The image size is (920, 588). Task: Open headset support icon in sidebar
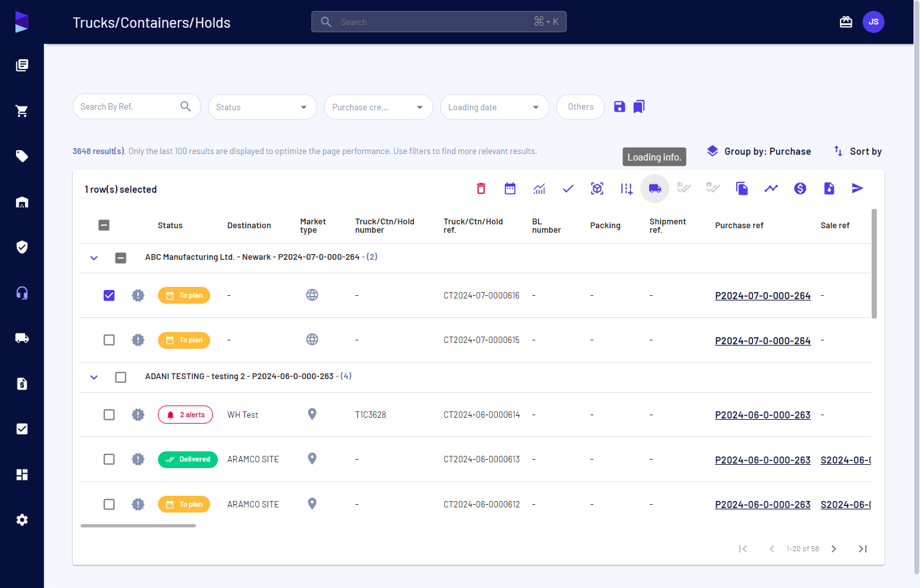(x=22, y=293)
